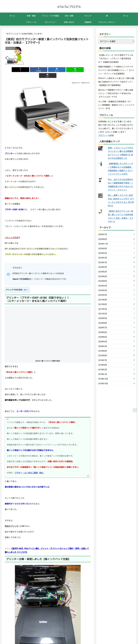Share the article on Facebook
Image resolution: width=138 pixels, height=644 pixels.
click(x=39, y=70)
